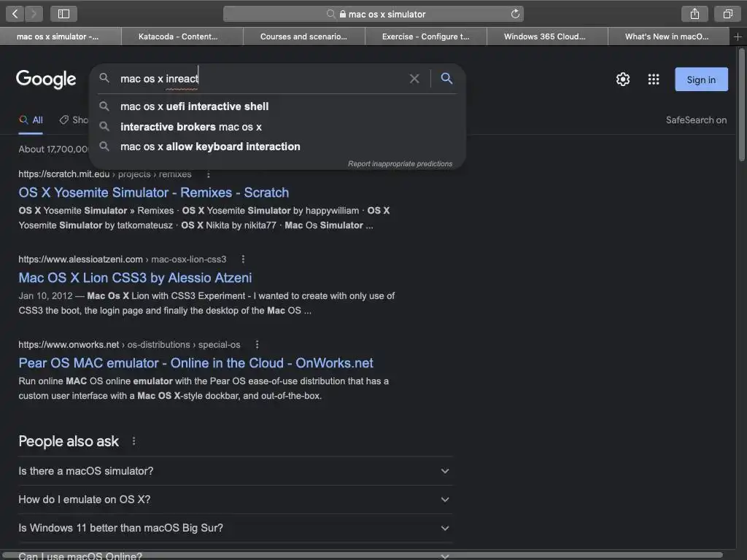Click the vertical page scrollbar
747x560 pixels.
pyautogui.click(x=742, y=105)
